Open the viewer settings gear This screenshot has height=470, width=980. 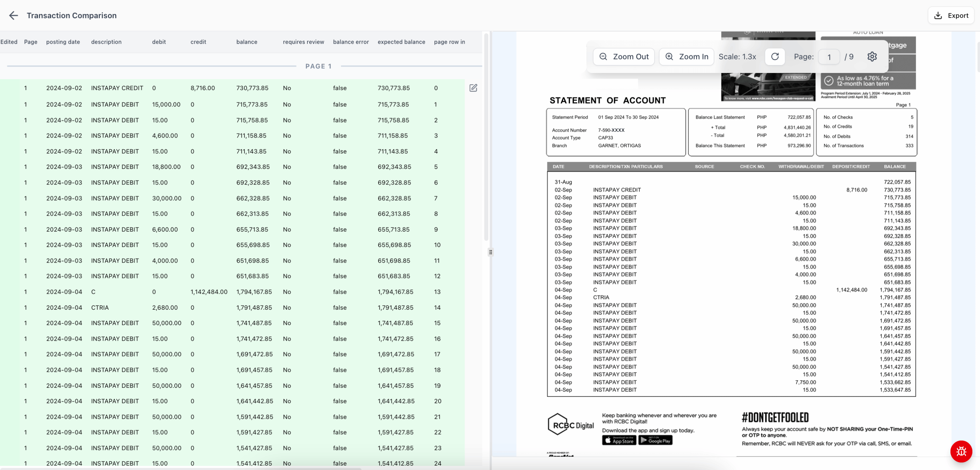tap(872, 57)
